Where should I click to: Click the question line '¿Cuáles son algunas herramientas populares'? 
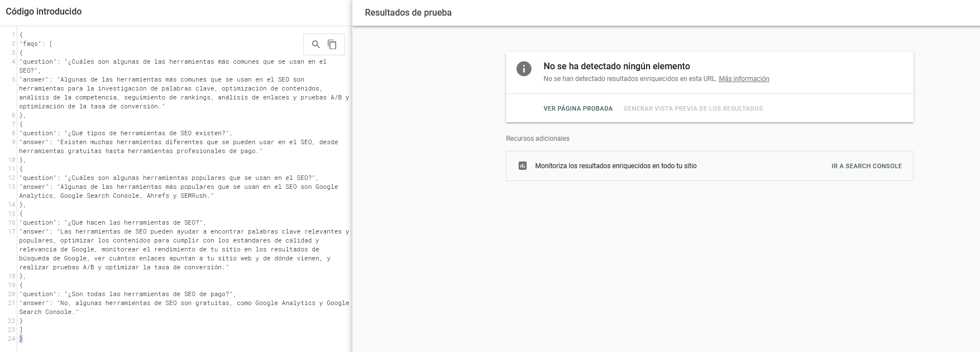[x=169, y=178]
